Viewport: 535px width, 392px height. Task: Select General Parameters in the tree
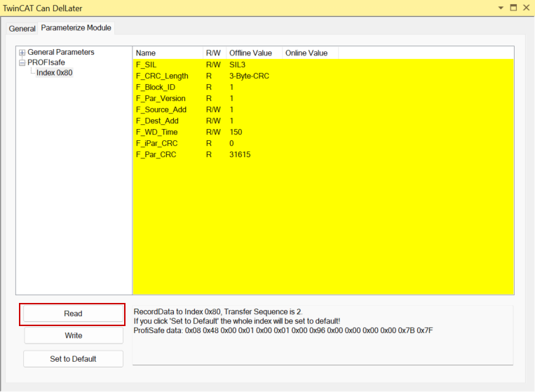[61, 52]
